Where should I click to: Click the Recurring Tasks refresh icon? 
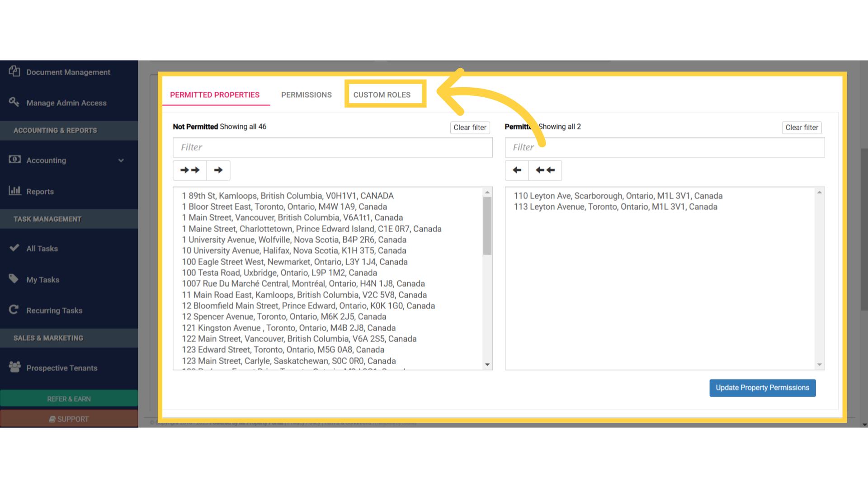[14, 310]
